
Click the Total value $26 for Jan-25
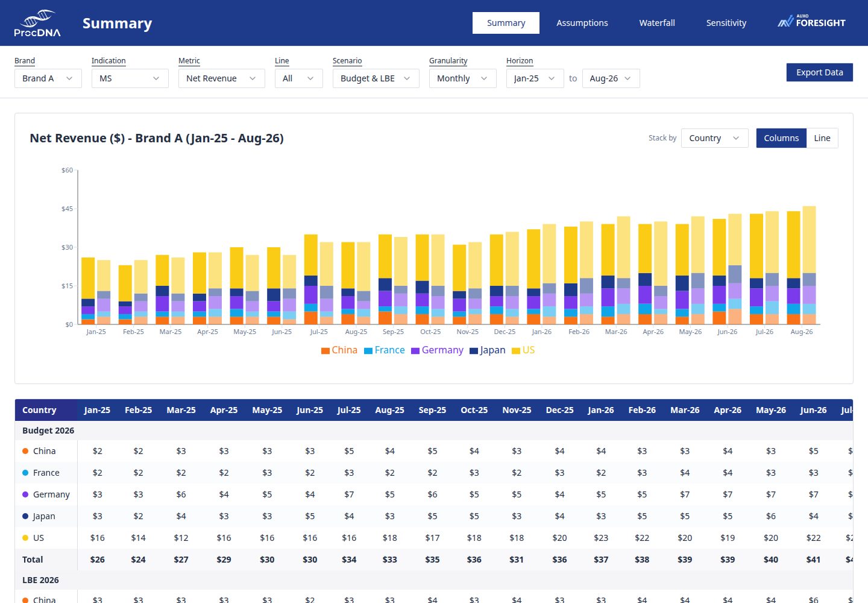tap(97, 560)
